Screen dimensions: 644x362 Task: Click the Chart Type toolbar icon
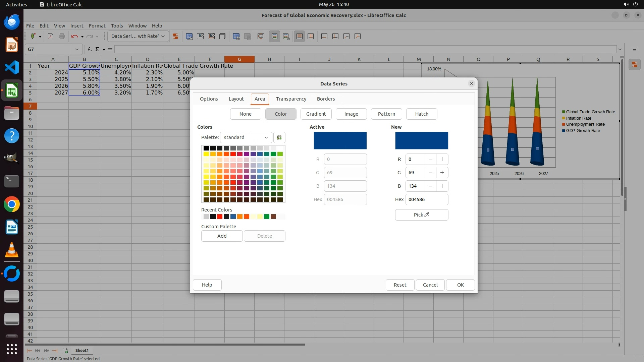point(189,36)
